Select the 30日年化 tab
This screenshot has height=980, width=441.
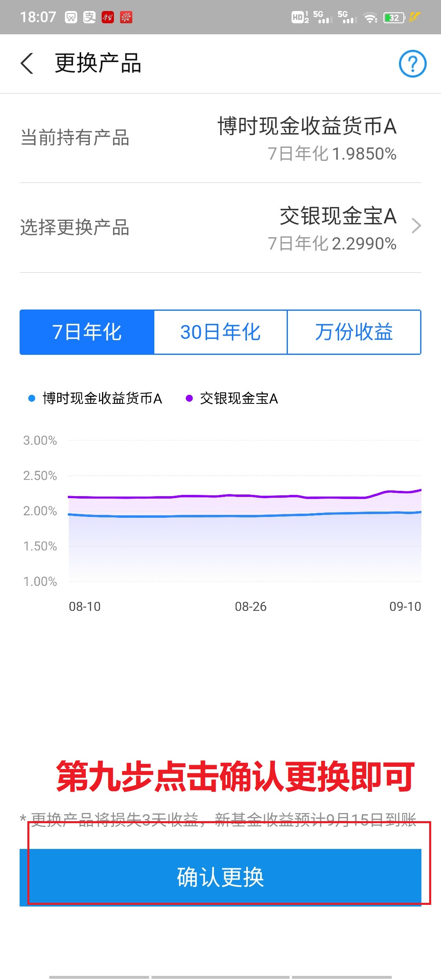pyautogui.click(x=221, y=332)
